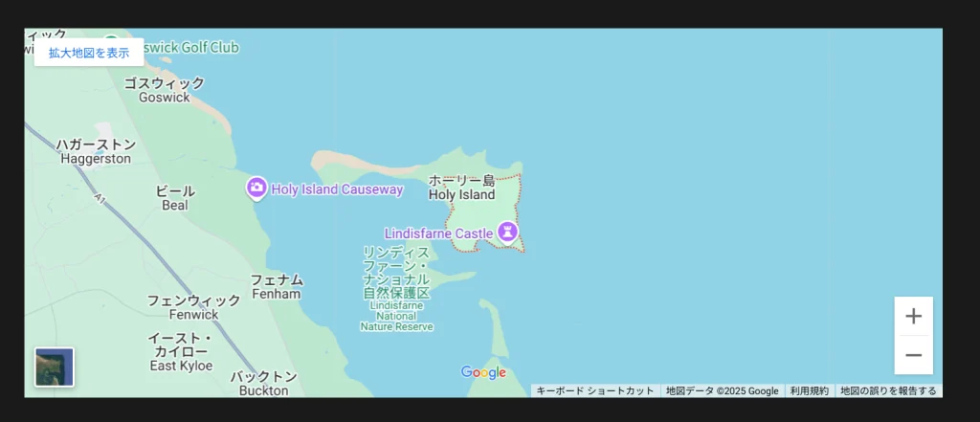The height and width of the screenshot is (422, 980).
Task: Click the Beal place label
Action: point(175,197)
